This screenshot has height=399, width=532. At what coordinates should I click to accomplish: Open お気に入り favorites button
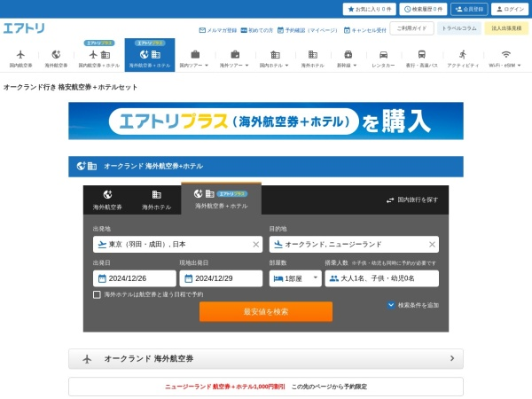tap(370, 9)
